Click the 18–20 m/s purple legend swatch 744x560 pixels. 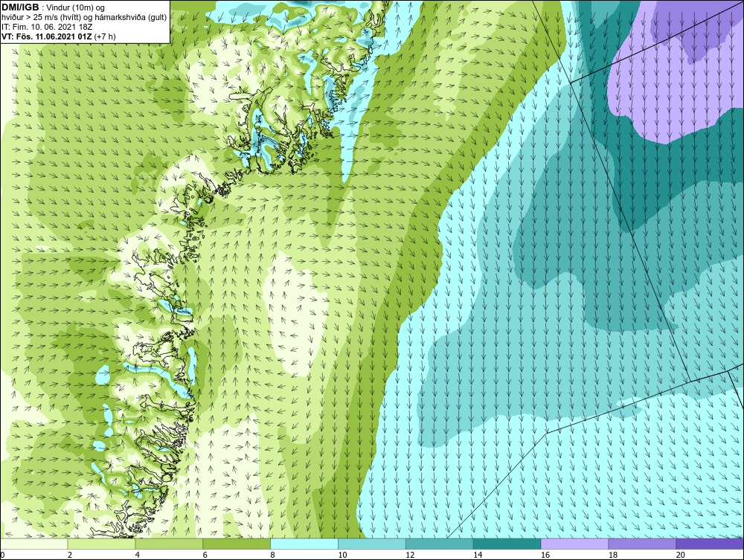click(643, 544)
